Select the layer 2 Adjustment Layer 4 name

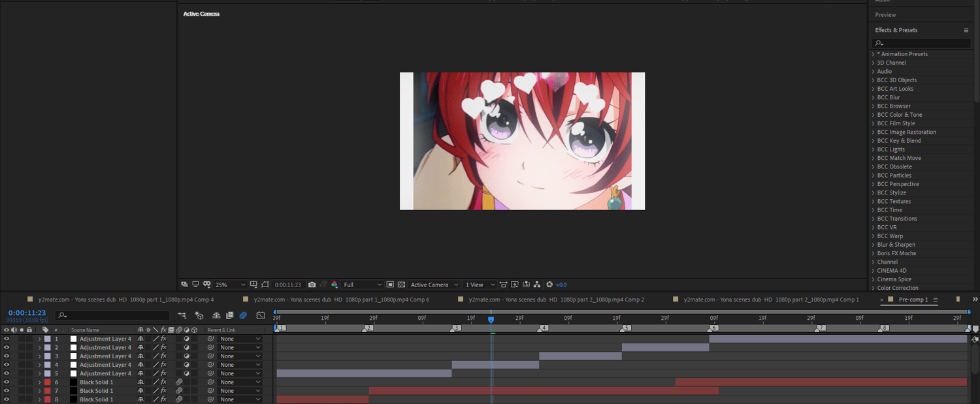point(105,347)
